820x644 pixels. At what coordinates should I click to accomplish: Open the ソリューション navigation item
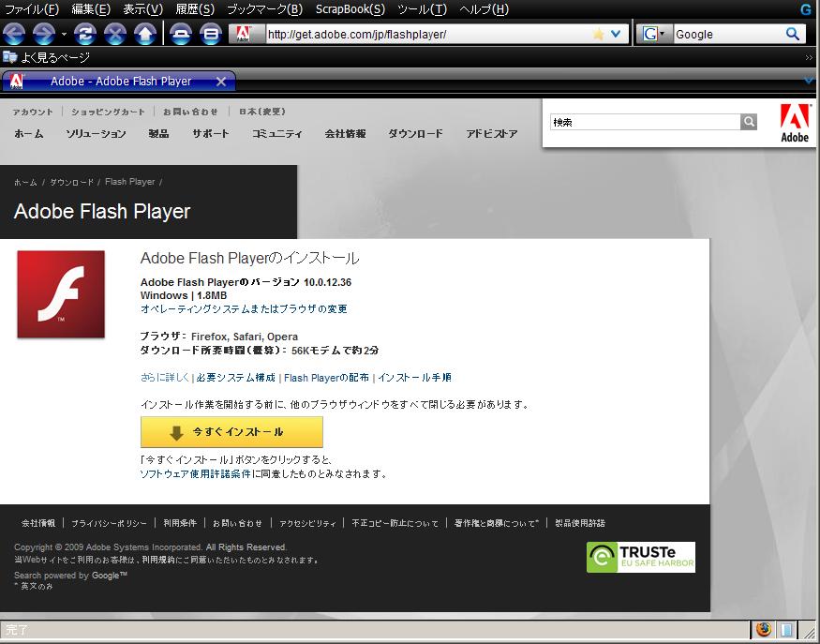coord(96,133)
